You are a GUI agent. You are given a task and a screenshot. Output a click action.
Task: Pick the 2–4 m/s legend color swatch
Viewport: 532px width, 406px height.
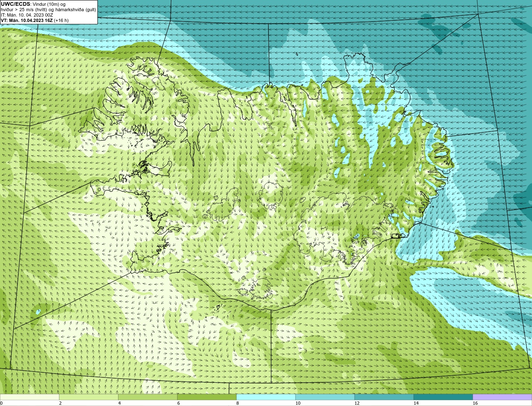(89, 397)
